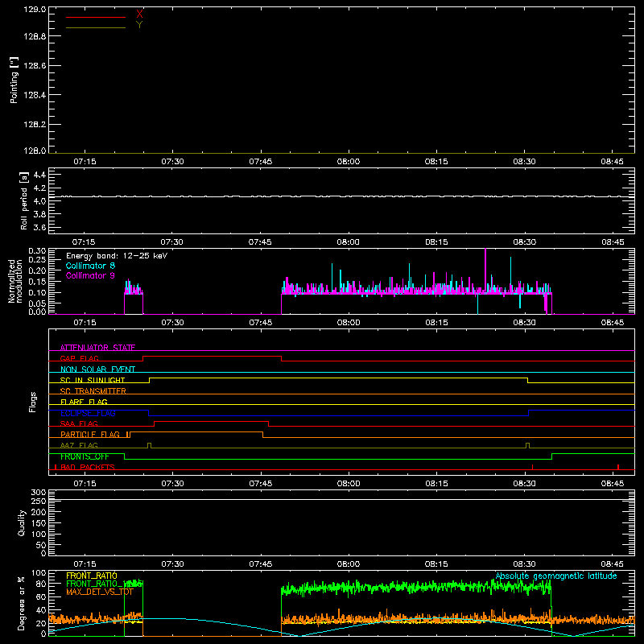Viewport: 644px width, 644px height.
Task: Click the Collimator 9 legend label
Action: pyautogui.click(x=90, y=275)
